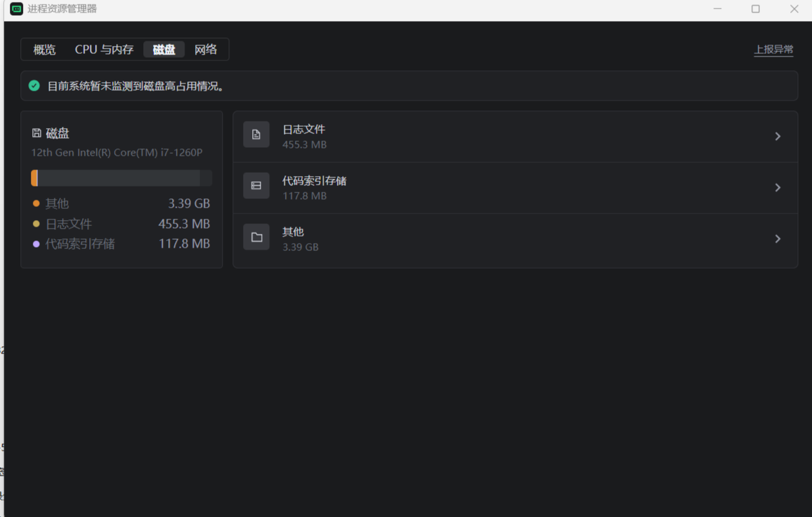812x517 pixels.
Task: Open the CPU 与内存 tab
Action: (x=104, y=50)
